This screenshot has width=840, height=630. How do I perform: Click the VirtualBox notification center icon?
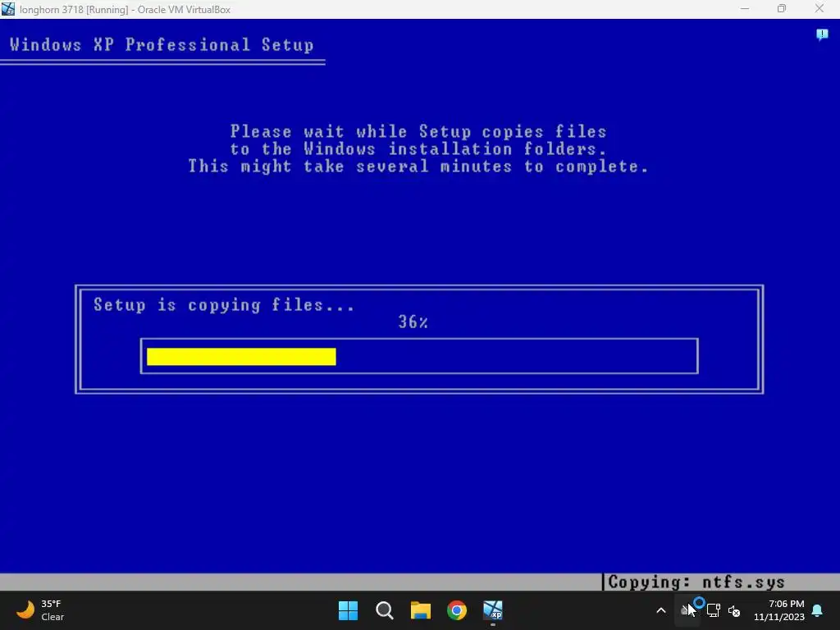[x=822, y=34]
